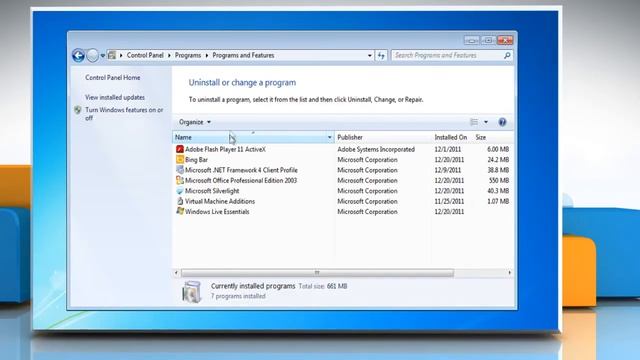Click the 550 MB size value
The height and width of the screenshot is (360, 640).
(498, 180)
